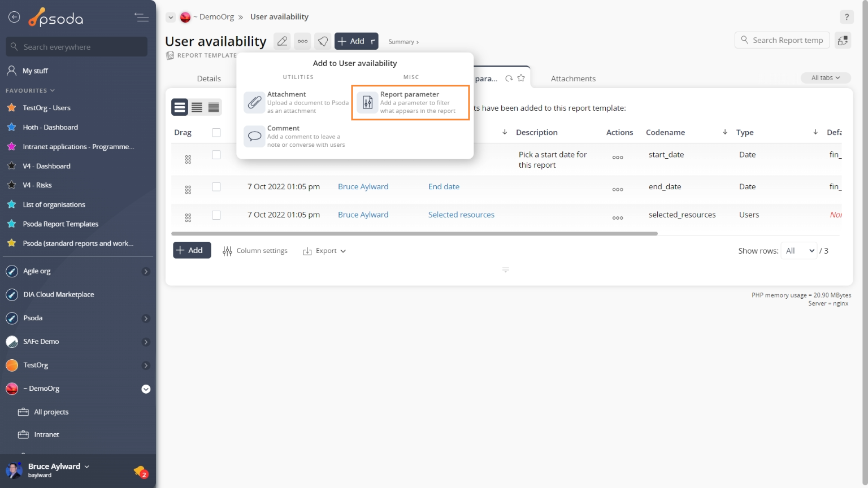Screen dimensions: 868x488
Task: Open the Bruce Aylward user menu
Action: 59,467
